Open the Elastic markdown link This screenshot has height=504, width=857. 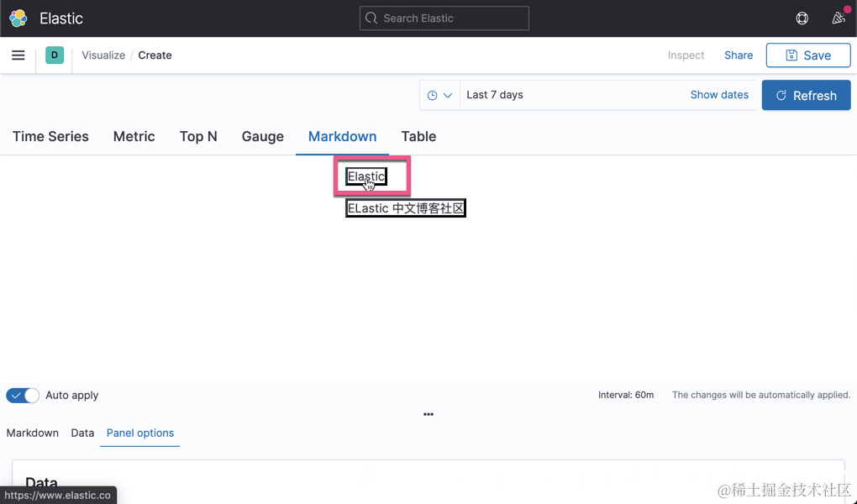click(x=366, y=176)
